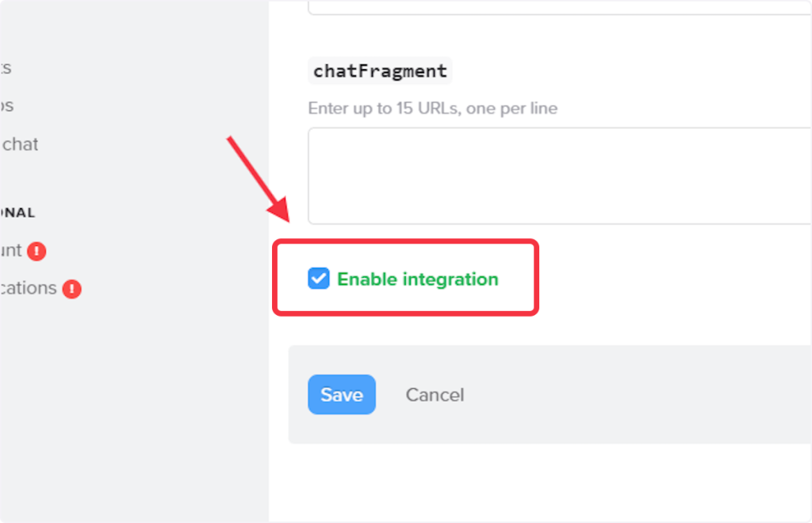Click the red alert icon beside "unt"
The height and width of the screenshot is (523, 812).
click(36, 252)
